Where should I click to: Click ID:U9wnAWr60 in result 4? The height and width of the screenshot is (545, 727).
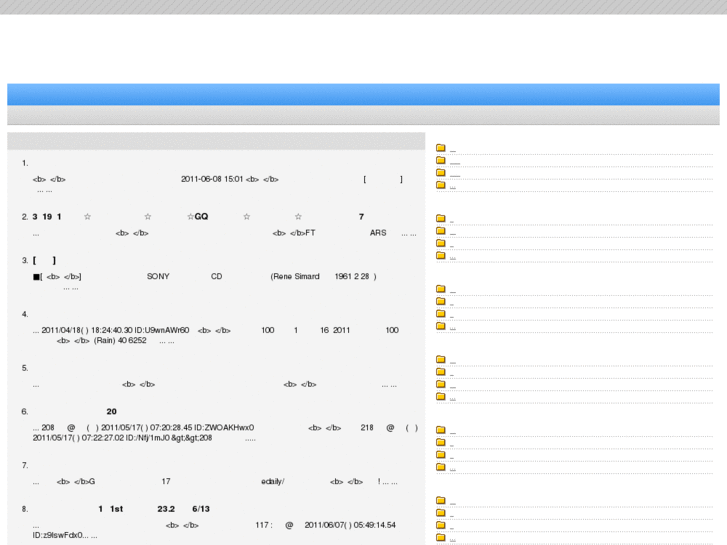[162, 330]
